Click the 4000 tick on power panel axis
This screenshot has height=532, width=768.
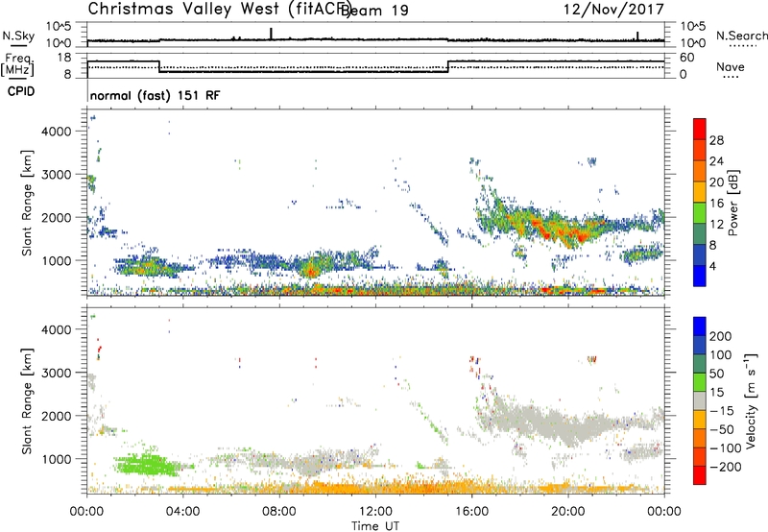click(57, 132)
